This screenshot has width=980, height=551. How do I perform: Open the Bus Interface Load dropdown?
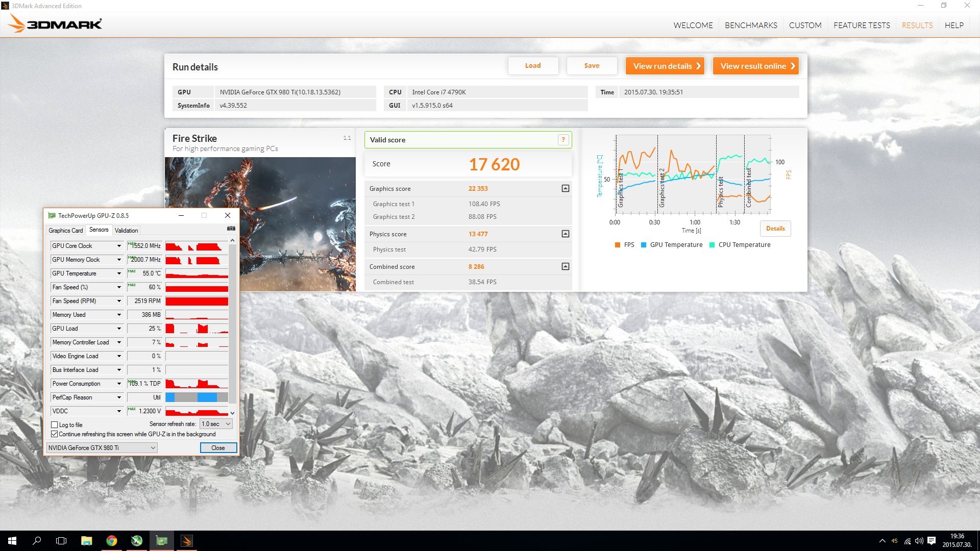[119, 370]
